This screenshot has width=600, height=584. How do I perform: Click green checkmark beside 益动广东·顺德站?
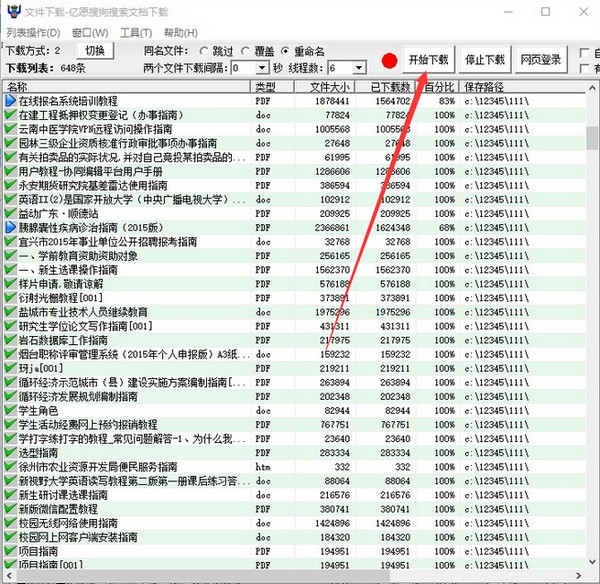[x=11, y=213]
